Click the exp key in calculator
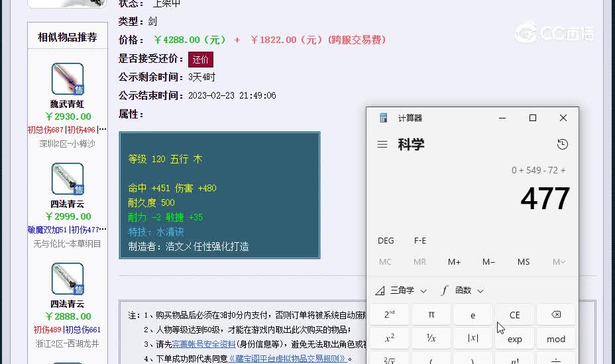 pyautogui.click(x=514, y=339)
